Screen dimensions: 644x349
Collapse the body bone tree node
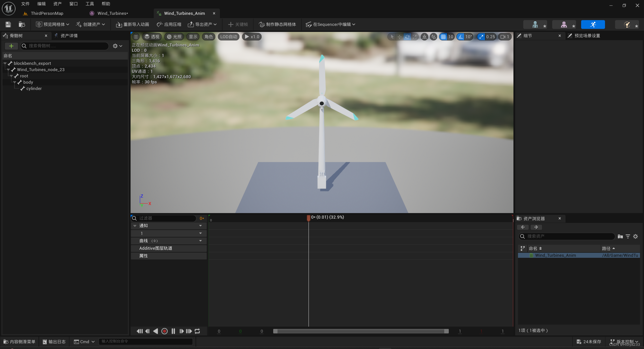[15, 82]
